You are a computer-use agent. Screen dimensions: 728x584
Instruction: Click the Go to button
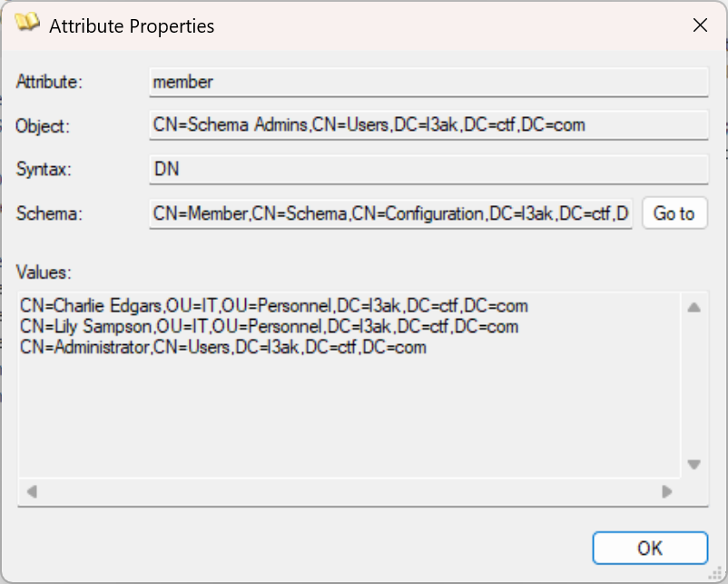[x=674, y=213]
